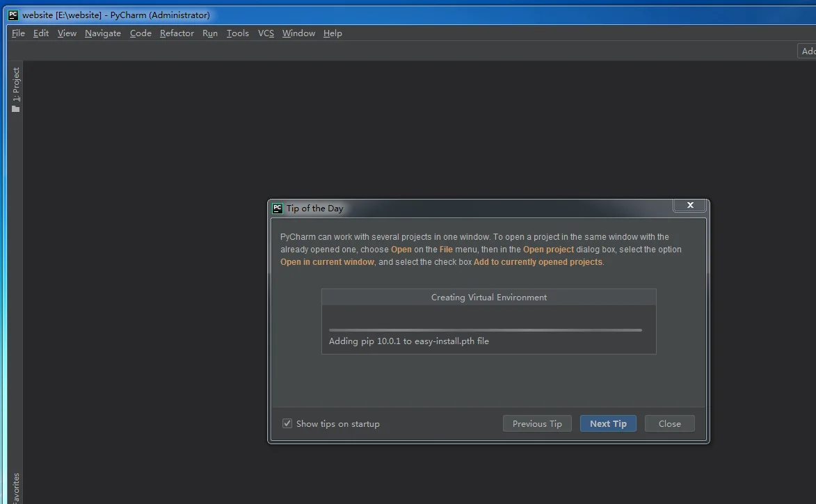Open the Code menu
Screen dimensions: 816x504
(x=141, y=33)
